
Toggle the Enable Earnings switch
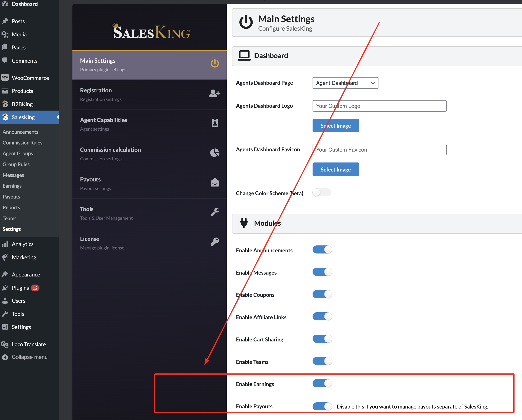(x=322, y=383)
